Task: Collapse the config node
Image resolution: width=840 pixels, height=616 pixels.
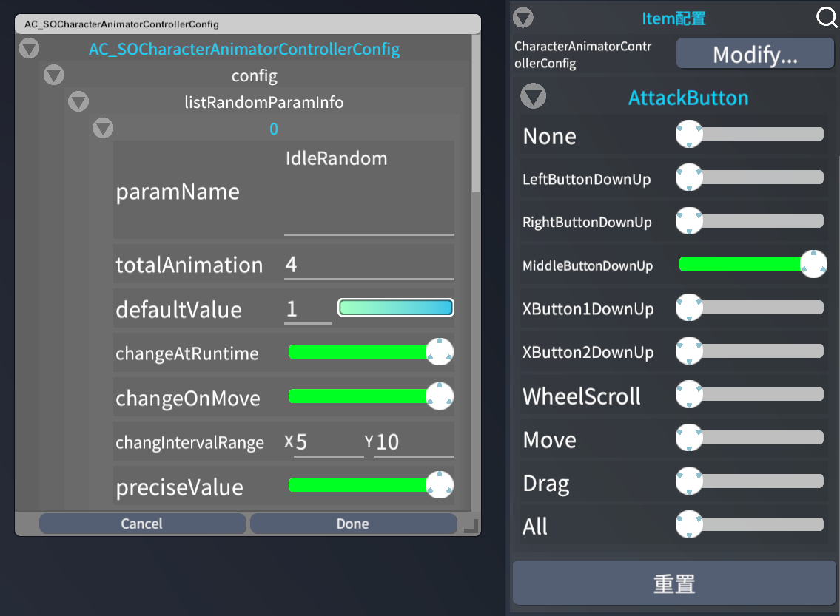Action: (53, 75)
